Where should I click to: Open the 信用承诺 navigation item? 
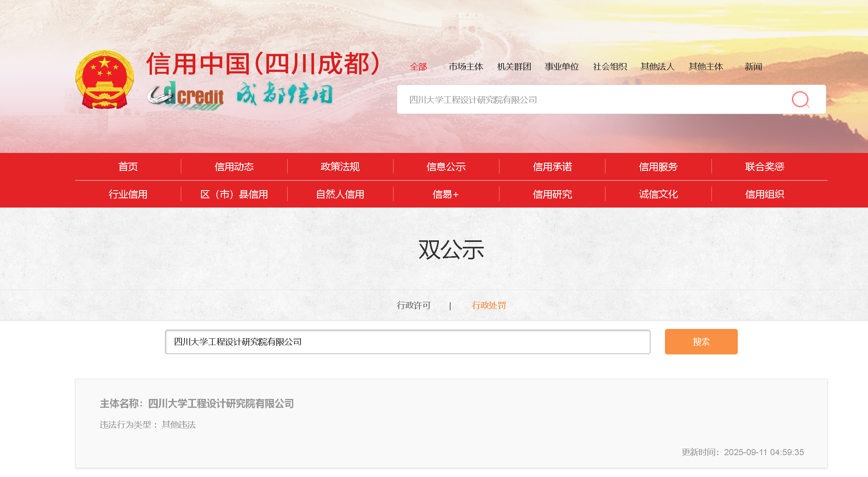553,167
